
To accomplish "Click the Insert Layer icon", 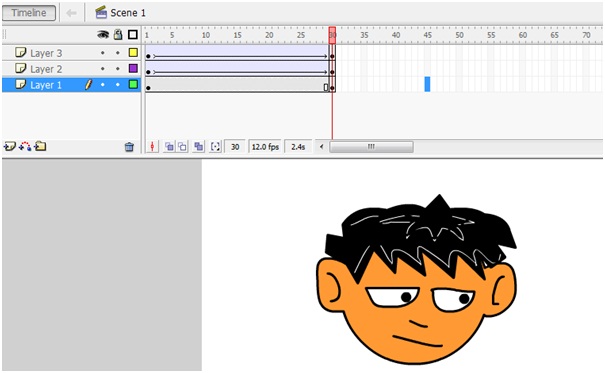I will point(9,147).
